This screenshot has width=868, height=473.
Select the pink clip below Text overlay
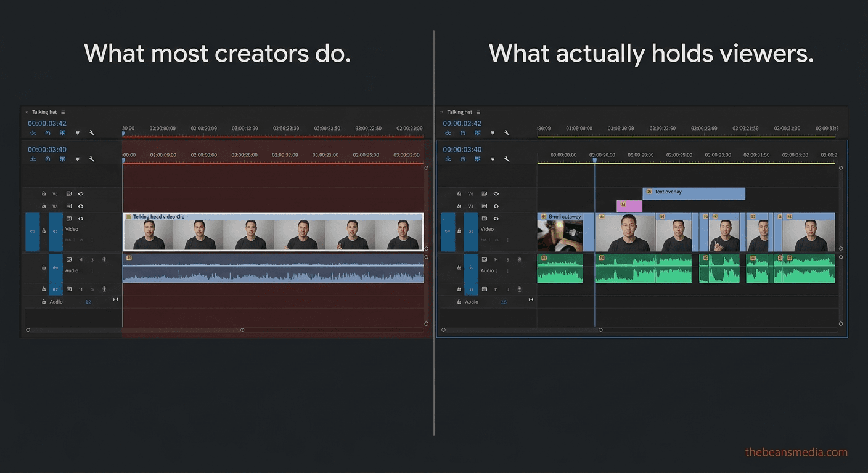tap(629, 206)
